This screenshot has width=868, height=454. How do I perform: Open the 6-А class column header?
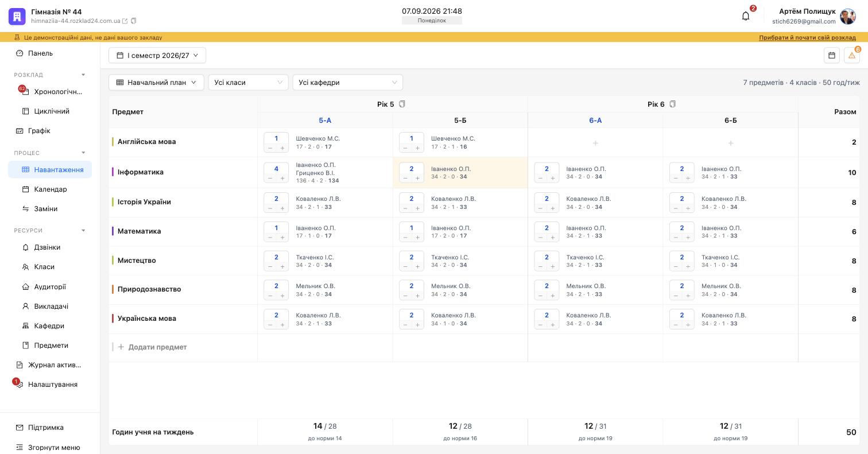[595, 121]
